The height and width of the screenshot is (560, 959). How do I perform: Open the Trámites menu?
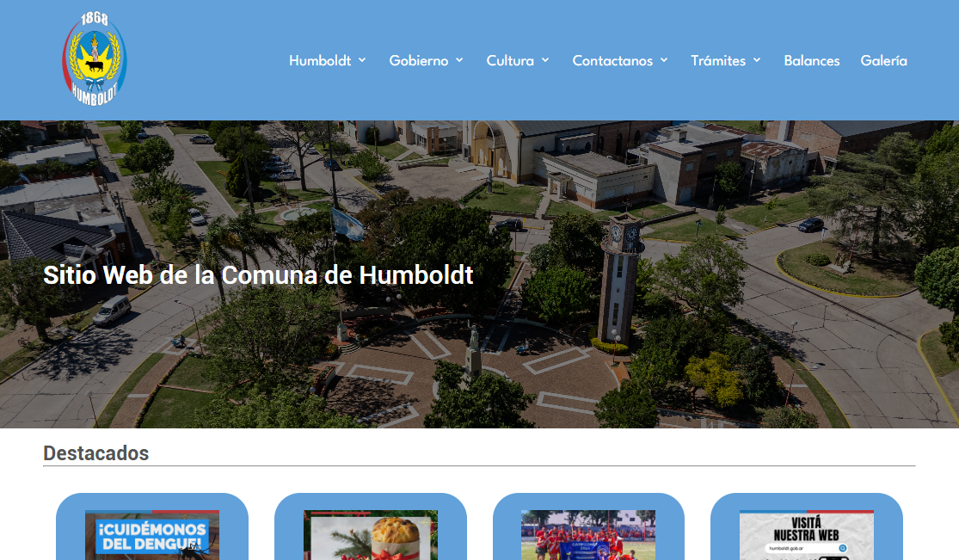(x=719, y=60)
